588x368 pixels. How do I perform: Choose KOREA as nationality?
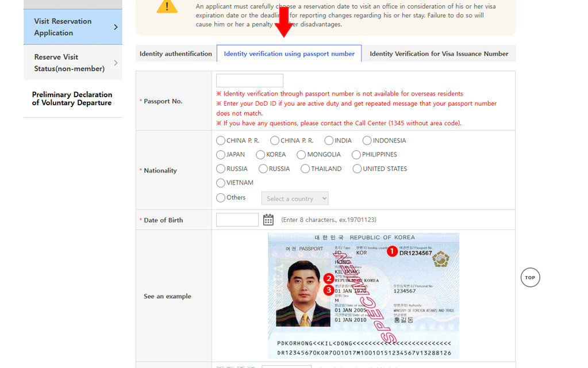[x=260, y=155]
